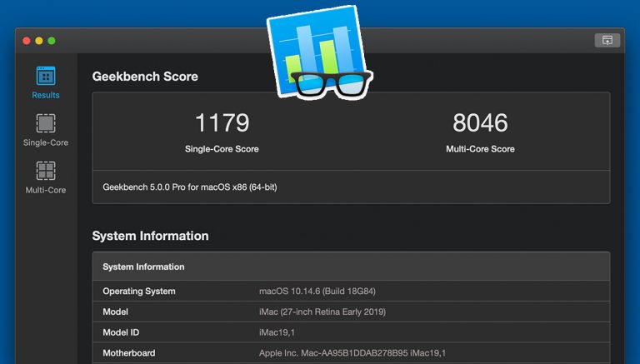Click the Operating System row label
Viewport: 640px width, 364px height.
click(x=139, y=292)
